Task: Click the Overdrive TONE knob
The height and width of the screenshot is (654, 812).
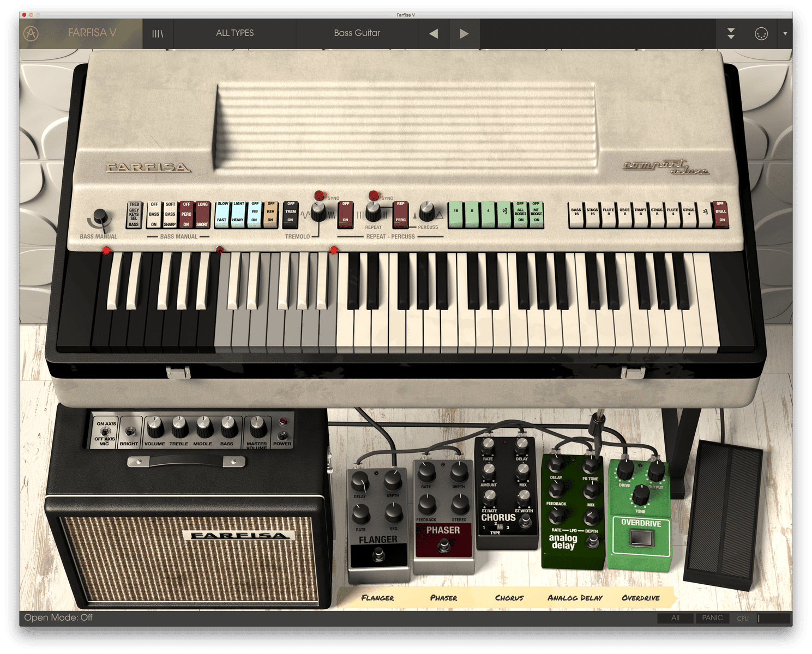Action: (640, 495)
